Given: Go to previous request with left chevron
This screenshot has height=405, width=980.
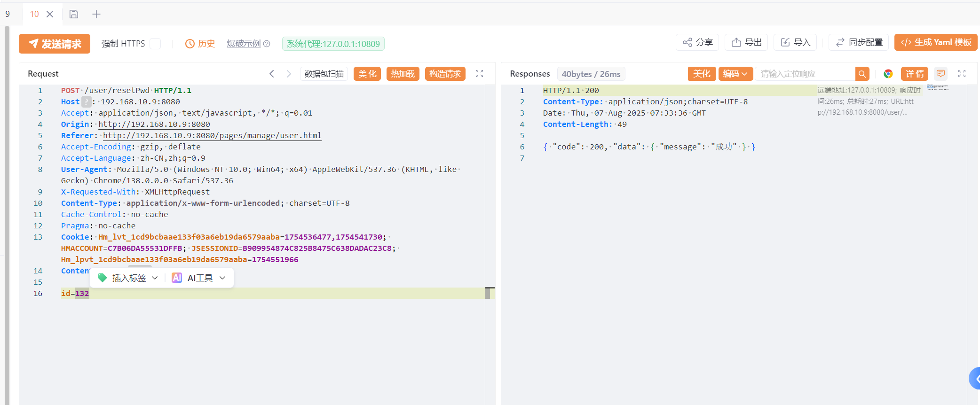Looking at the screenshot, I should [272, 74].
